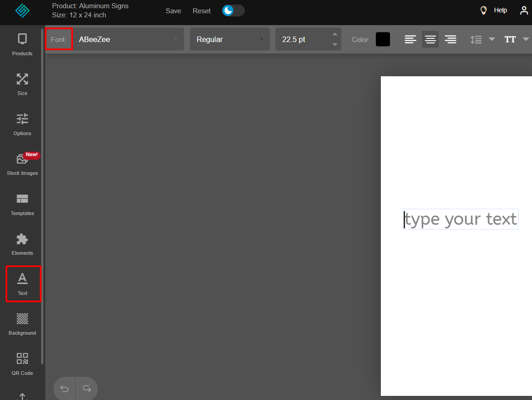Align text to the right

[x=450, y=39]
